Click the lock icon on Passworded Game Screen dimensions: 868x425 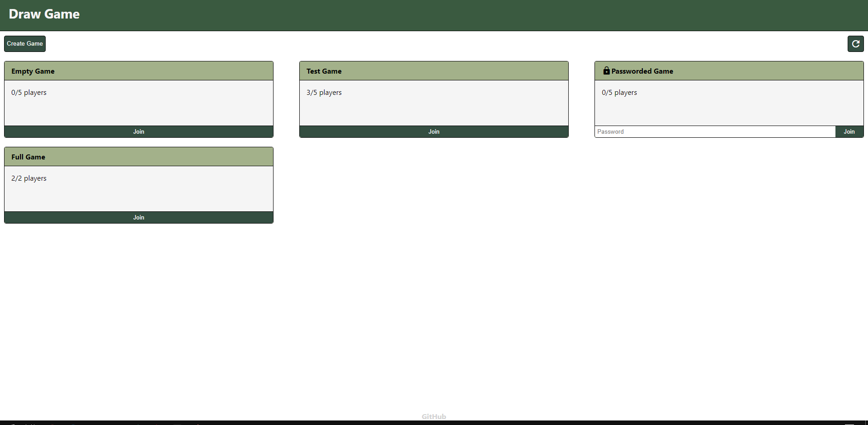pos(606,70)
